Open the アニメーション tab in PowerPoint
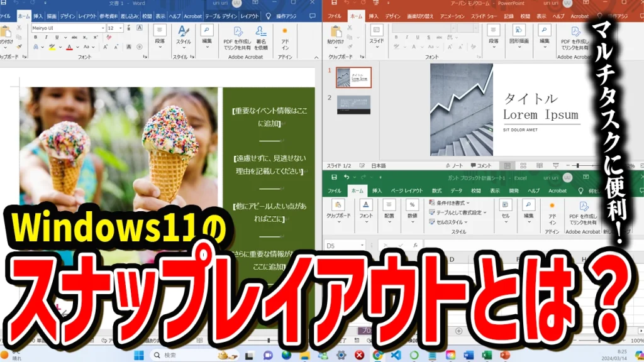The height and width of the screenshot is (362, 644). (x=452, y=16)
